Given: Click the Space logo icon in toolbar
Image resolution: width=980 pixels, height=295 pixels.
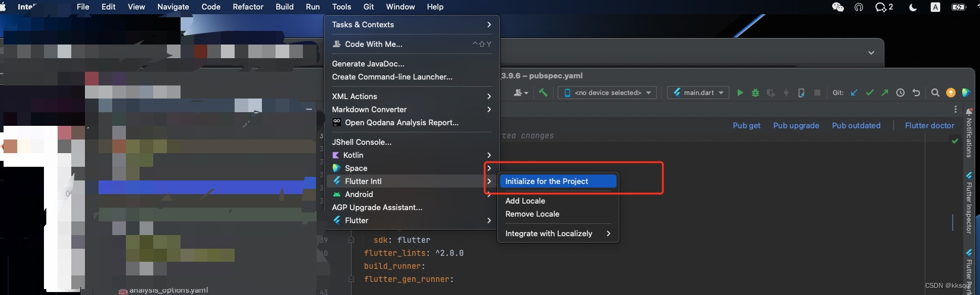Looking at the screenshot, I should coord(966,93).
